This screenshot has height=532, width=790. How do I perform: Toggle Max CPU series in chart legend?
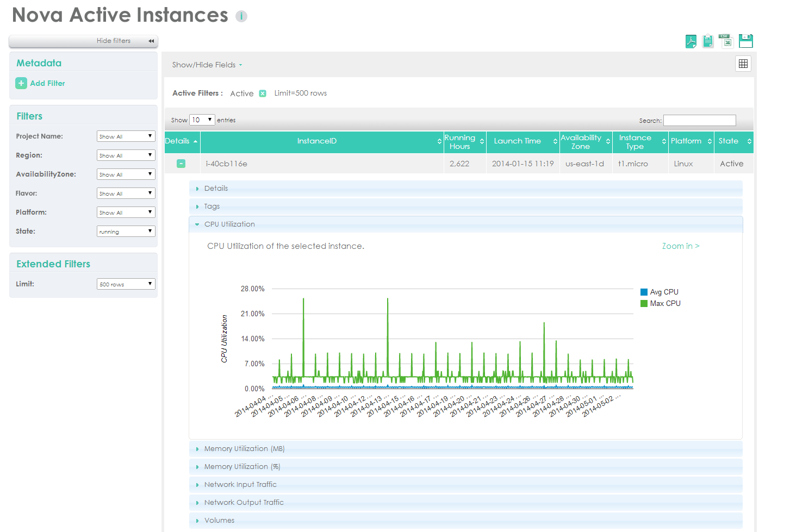[660, 304]
